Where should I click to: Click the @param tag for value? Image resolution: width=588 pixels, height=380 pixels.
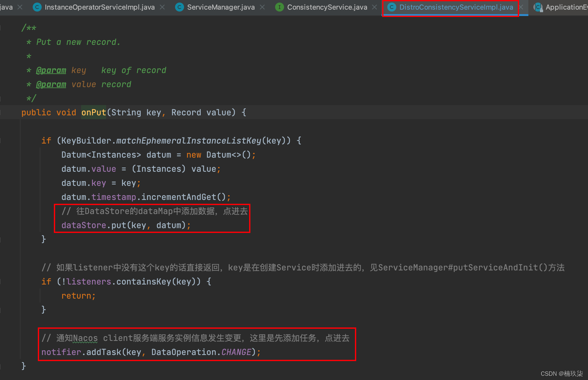[x=51, y=84]
